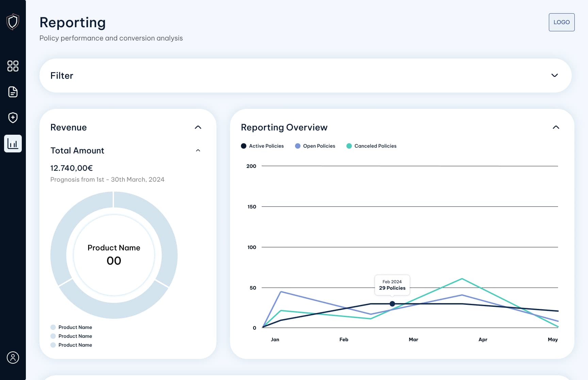
Task: Collapse the Revenue card
Action: click(x=198, y=127)
